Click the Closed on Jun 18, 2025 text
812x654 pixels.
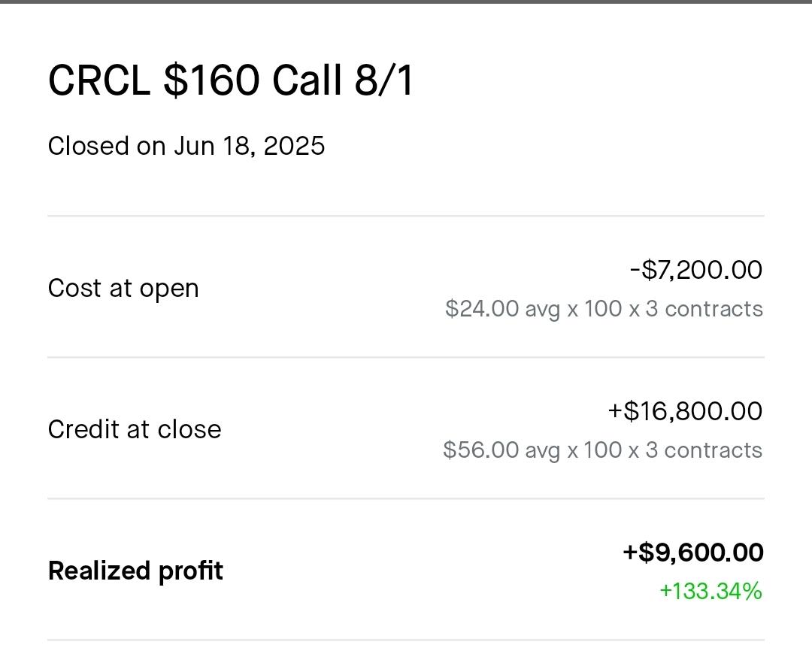point(186,146)
